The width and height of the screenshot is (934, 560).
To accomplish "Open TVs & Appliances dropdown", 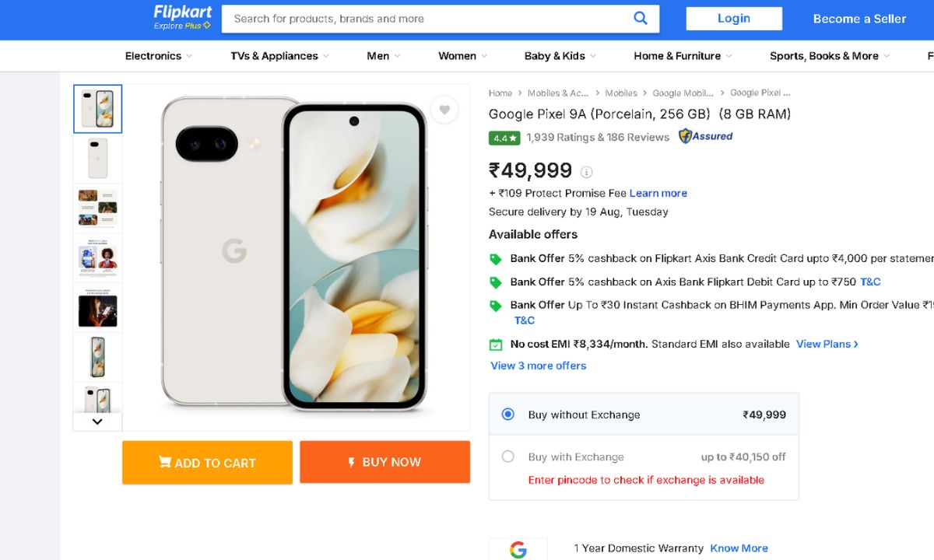I will pyautogui.click(x=279, y=56).
